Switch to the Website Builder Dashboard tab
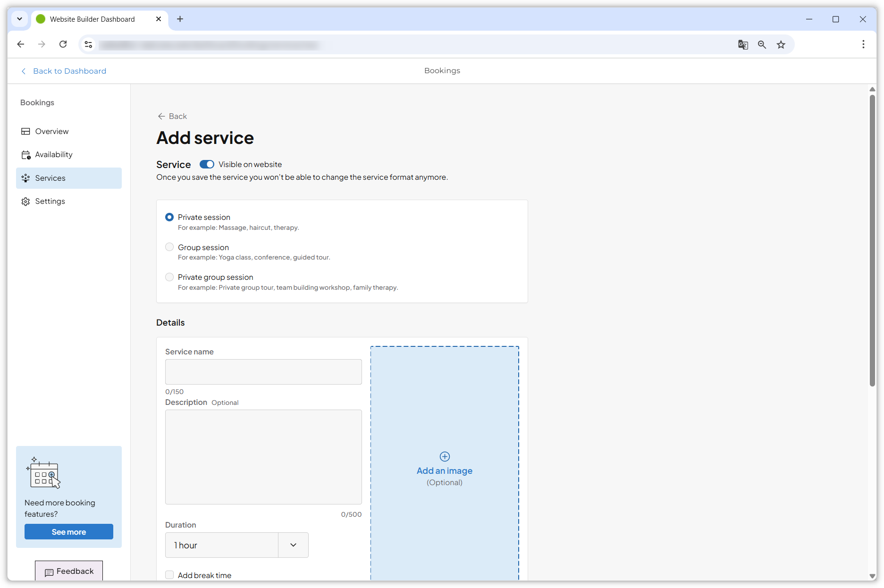Viewport: 884px width, 588px height. tap(92, 19)
